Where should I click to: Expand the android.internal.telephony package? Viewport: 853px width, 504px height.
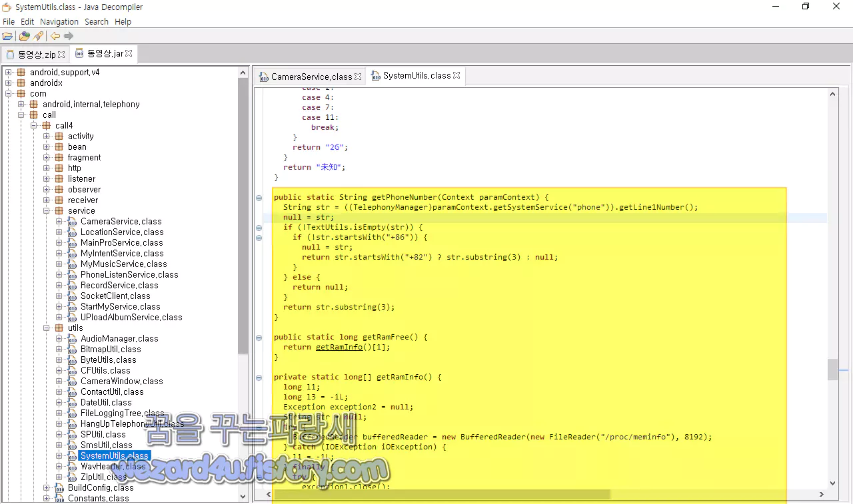click(x=21, y=104)
